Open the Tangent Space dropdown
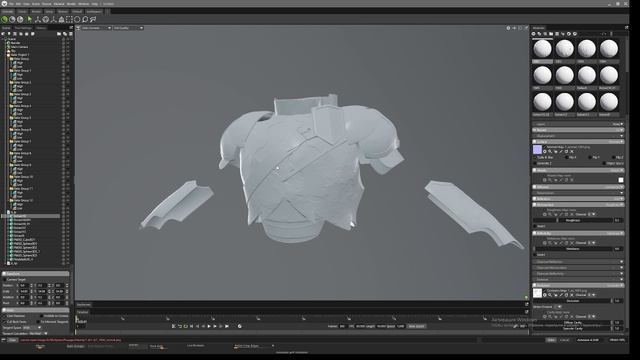Screen dimensions: 640x360 tap(32, 327)
